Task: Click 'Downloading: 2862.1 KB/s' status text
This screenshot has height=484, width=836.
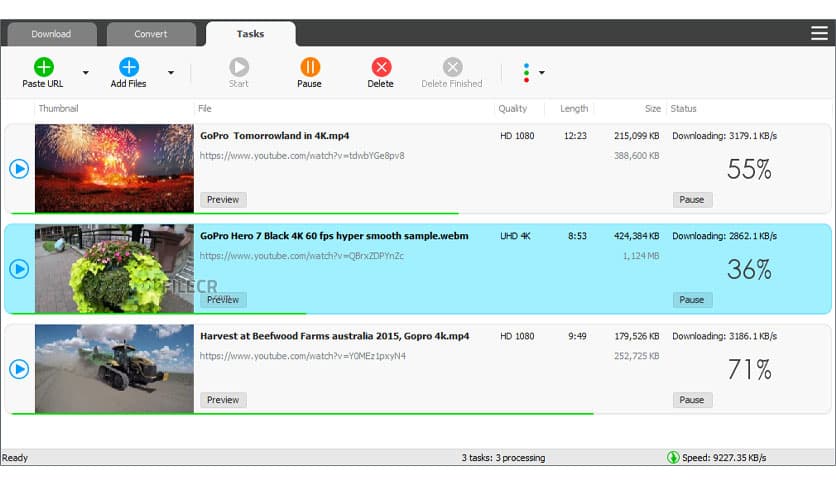Action: click(725, 236)
